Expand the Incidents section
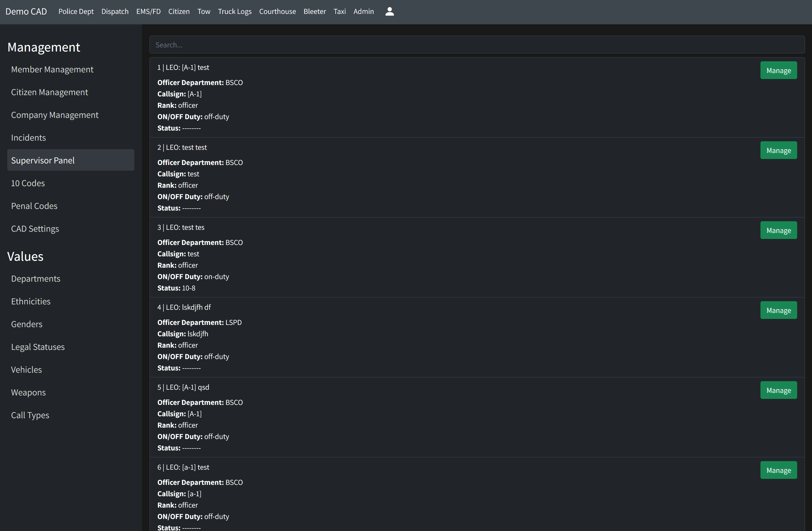The height and width of the screenshot is (531, 812). (x=28, y=137)
